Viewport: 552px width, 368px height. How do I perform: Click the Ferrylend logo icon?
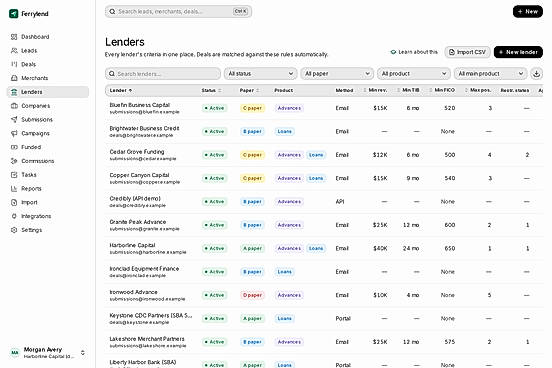[x=13, y=14]
